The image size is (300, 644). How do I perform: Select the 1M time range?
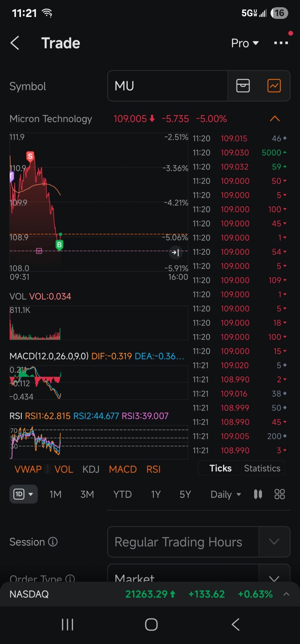click(55, 494)
